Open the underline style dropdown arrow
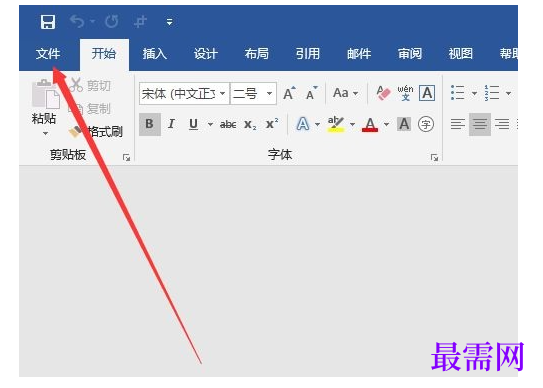 point(210,124)
